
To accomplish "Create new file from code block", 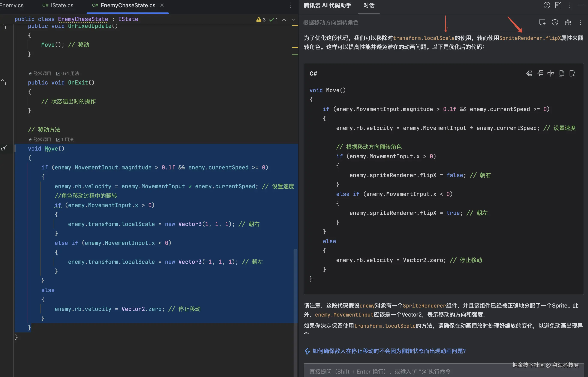I will point(572,73).
